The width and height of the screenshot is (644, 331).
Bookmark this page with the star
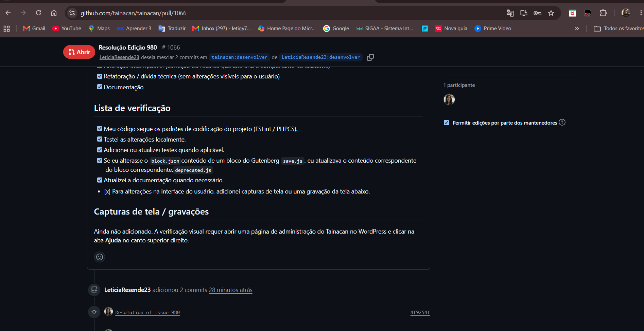(551, 13)
